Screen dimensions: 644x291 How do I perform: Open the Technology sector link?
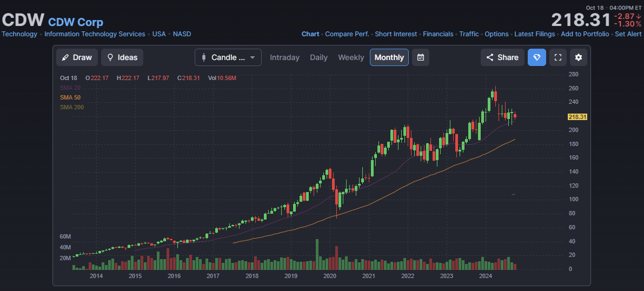(x=19, y=34)
